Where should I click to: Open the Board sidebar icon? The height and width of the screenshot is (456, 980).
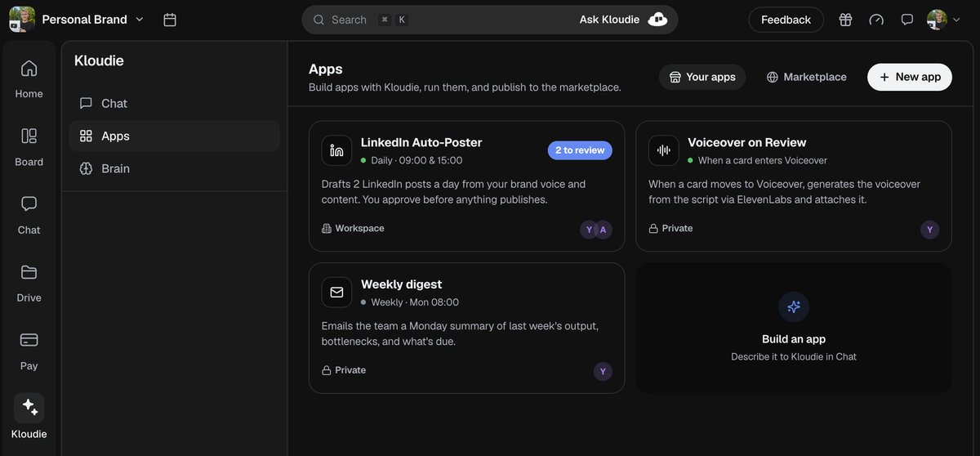click(x=29, y=136)
